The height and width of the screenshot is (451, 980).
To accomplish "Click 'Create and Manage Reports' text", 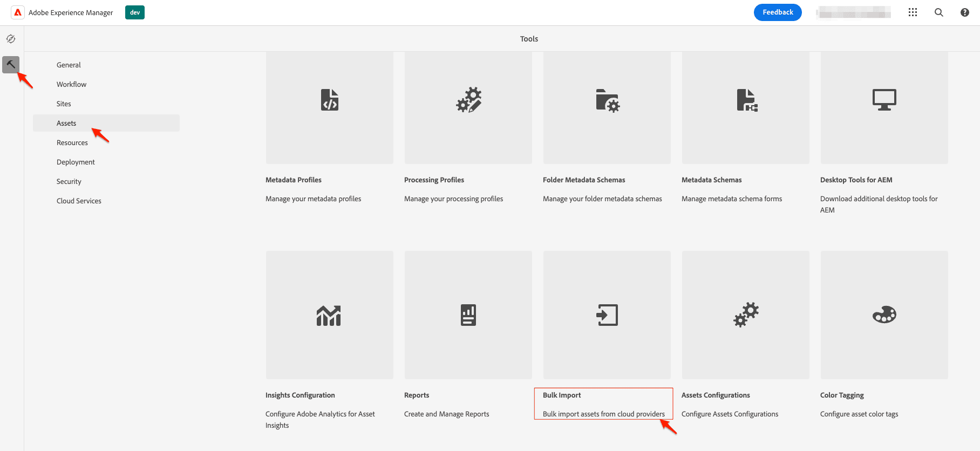I will pos(446,414).
